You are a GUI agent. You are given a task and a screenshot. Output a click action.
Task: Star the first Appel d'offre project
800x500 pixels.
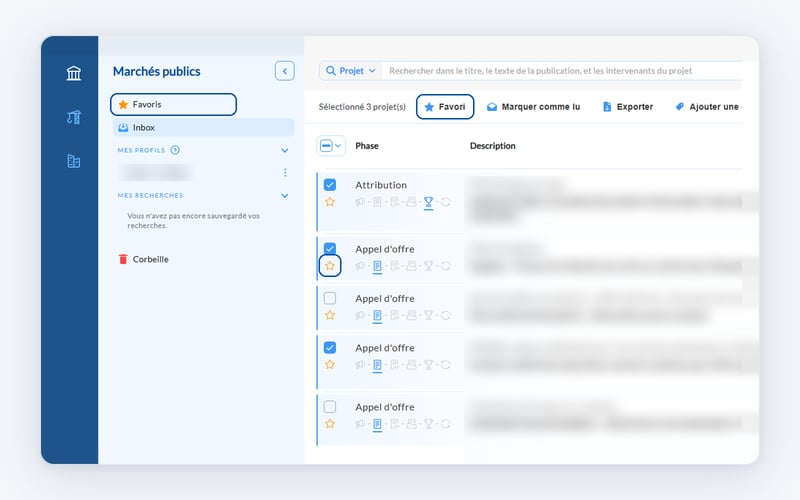(x=330, y=266)
